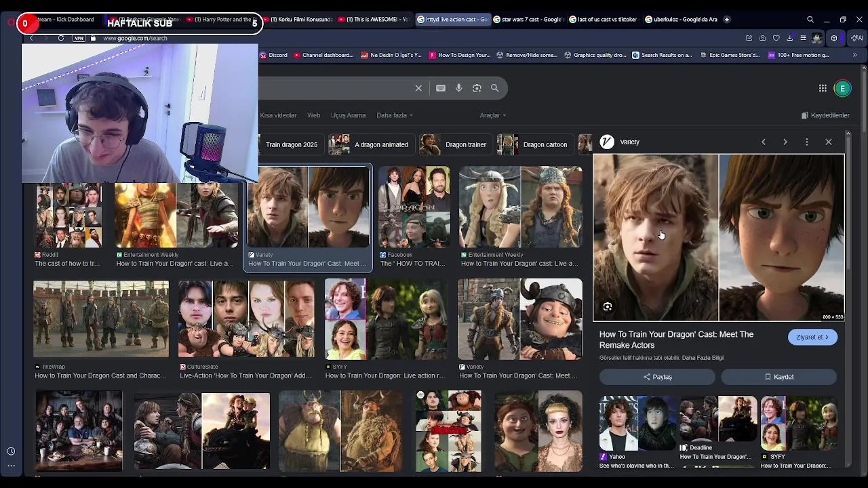
Task: Show more bookmarks with the chevron
Action: click(854, 55)
